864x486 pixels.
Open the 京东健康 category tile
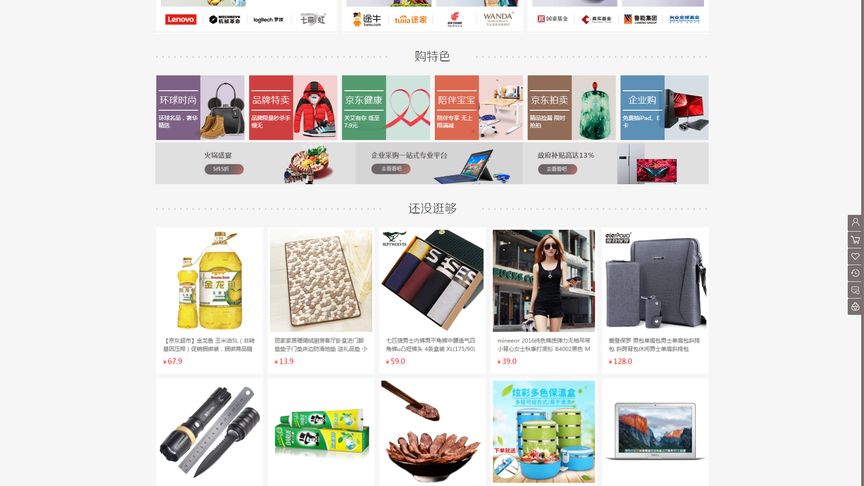click(x=386, y=107)
